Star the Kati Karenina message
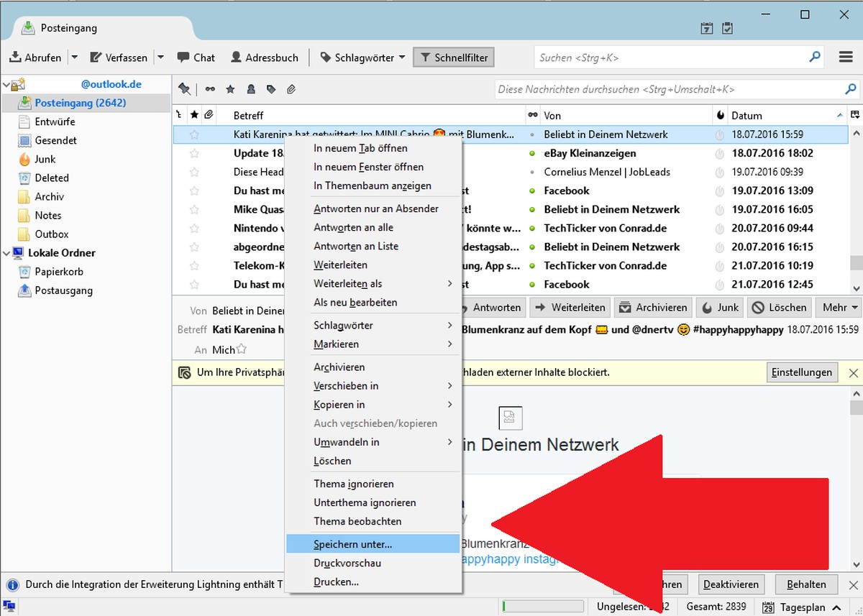 click(194, 134)
